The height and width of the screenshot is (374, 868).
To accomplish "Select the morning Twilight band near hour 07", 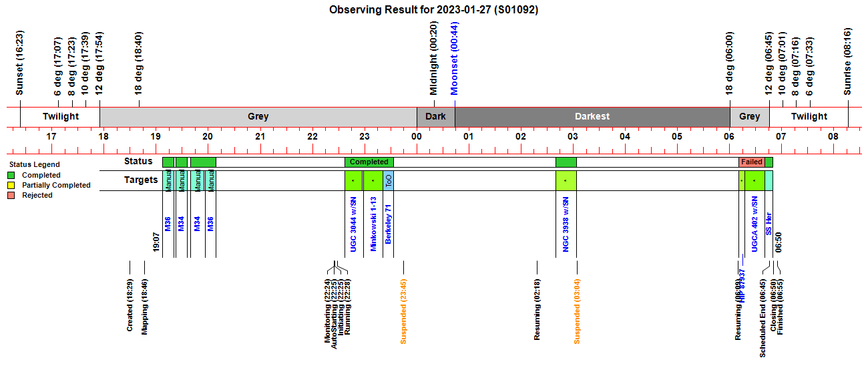I will [x=809, y=116].
